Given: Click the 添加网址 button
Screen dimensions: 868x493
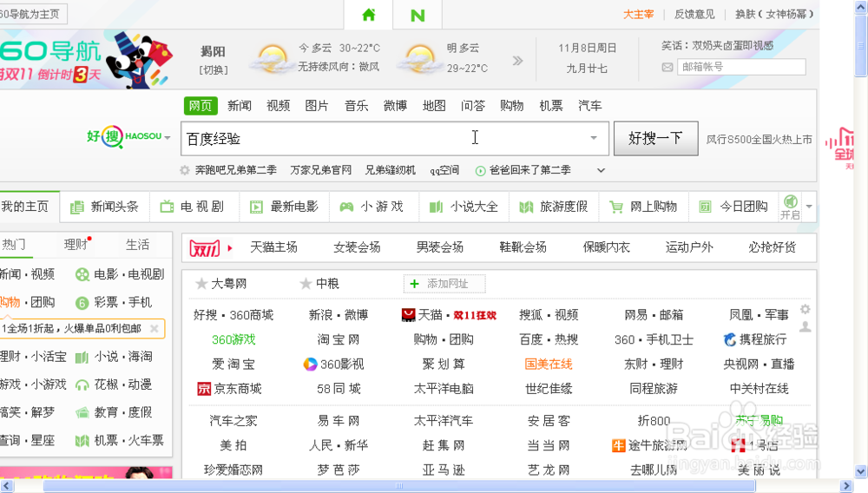Looking at the screenshot, I should (x=444, y=284).
